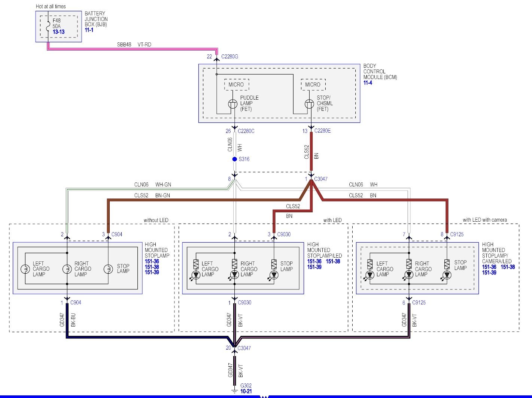
Task: Open the 13-13 link under fuse F48
Action: click(x=58, y=32)
